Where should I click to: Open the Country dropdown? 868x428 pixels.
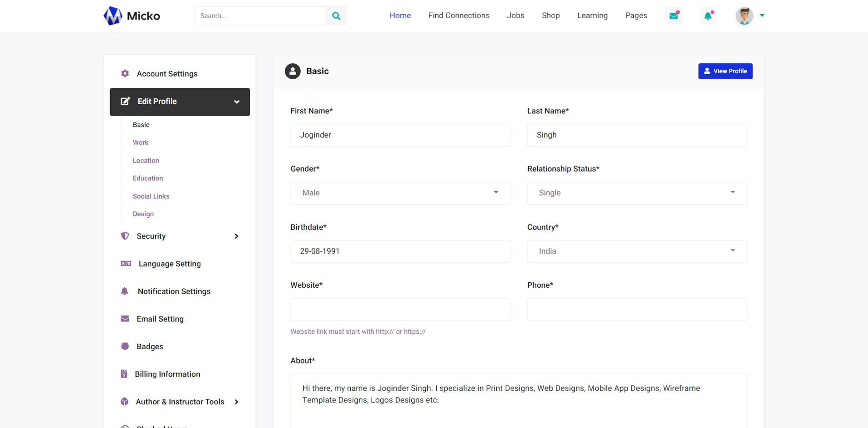pos(636,251)
